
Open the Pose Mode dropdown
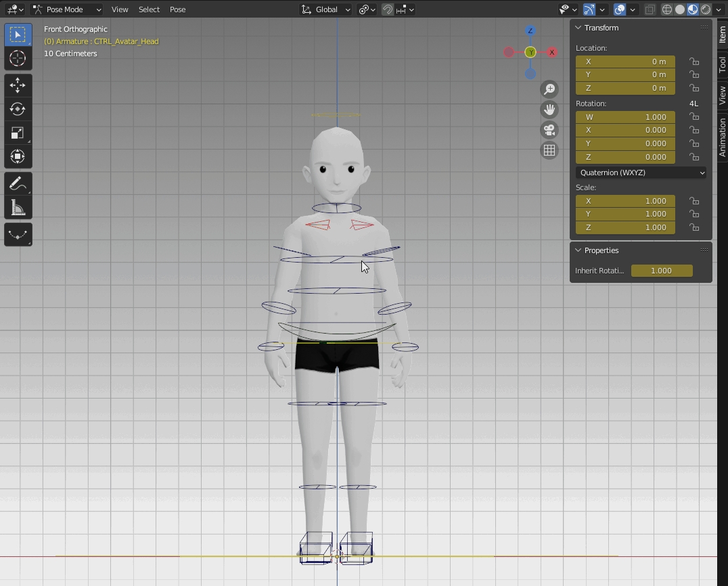tap(66, 9)
